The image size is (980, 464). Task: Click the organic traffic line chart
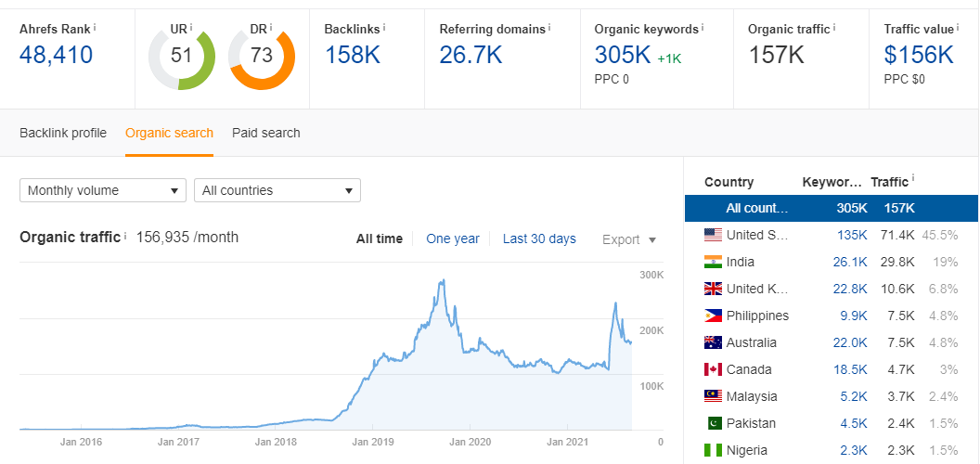click(327, 354)
